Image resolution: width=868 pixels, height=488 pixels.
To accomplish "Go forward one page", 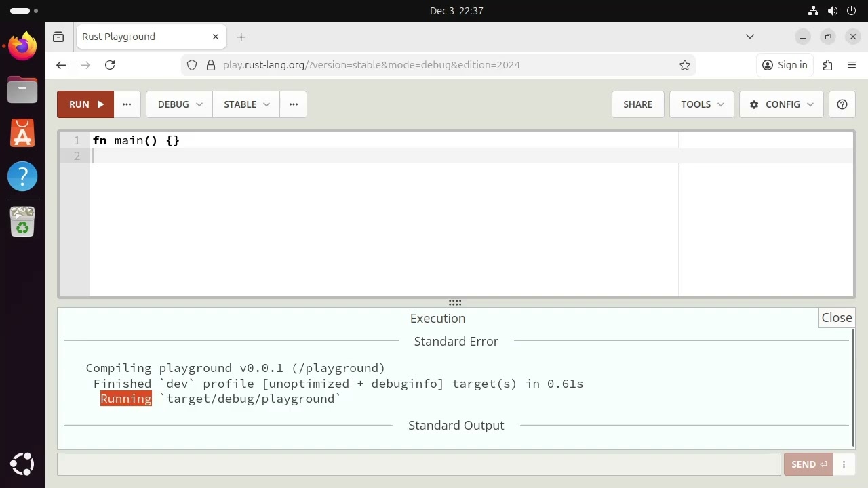I will coord(85,65).
